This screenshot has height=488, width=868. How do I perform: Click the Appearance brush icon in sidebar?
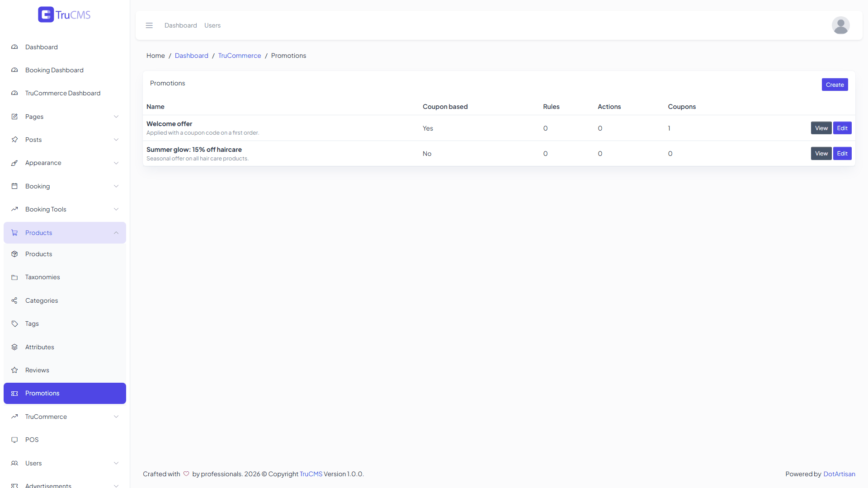tap(14, 163)
